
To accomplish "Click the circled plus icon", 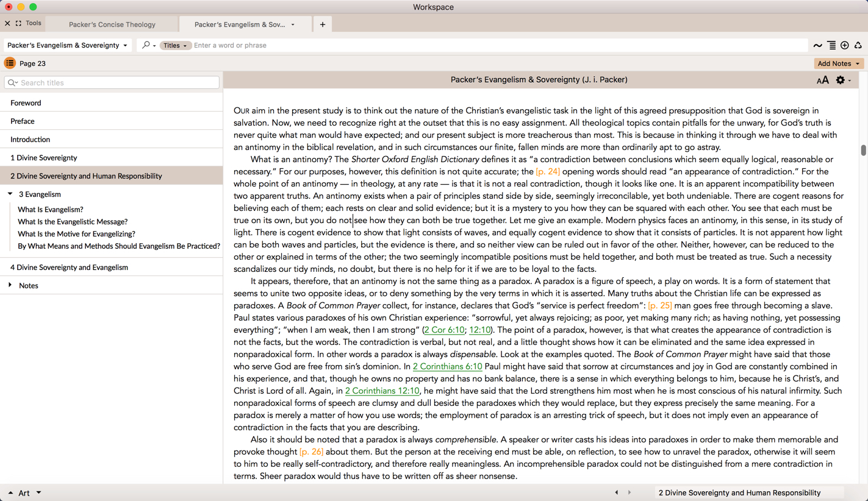I will coord(845,46).
